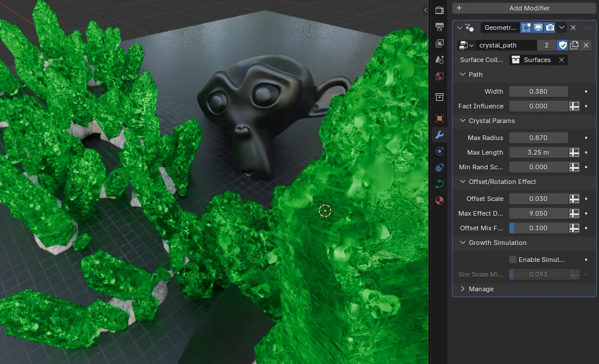Enable the Growth Simulation checkbox
This screenshot has height=364, width=599.
(513, 260)
